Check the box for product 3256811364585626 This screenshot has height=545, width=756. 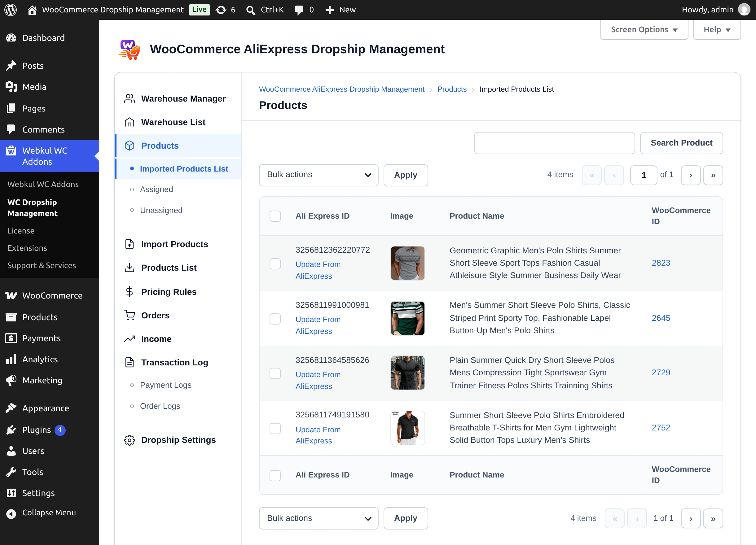coord(275,373)
